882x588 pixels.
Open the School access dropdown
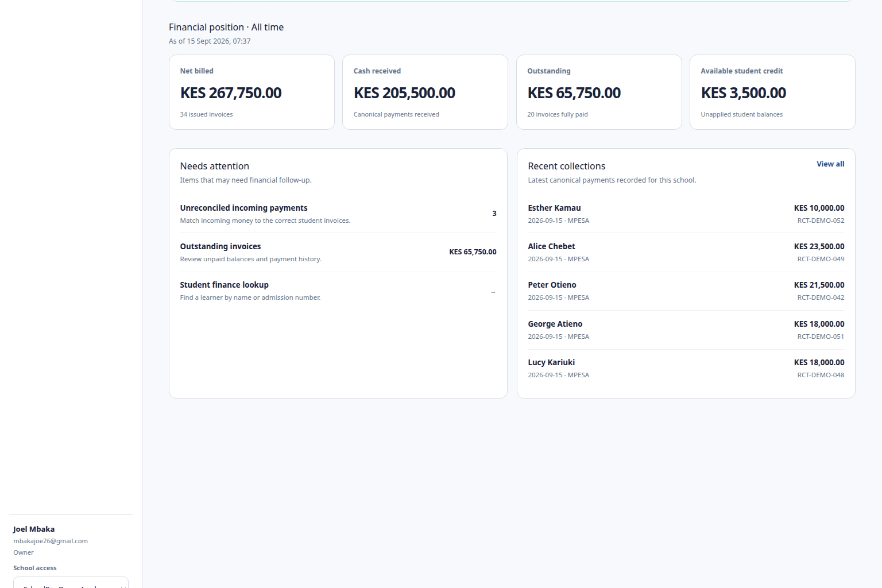pyautogui.click(x=71, y=582)
